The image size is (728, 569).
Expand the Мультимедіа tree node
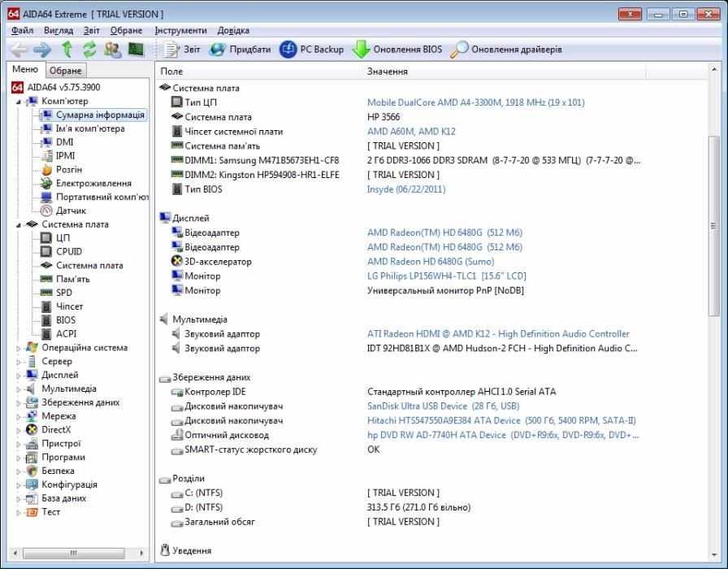click(x=19, y=389)
